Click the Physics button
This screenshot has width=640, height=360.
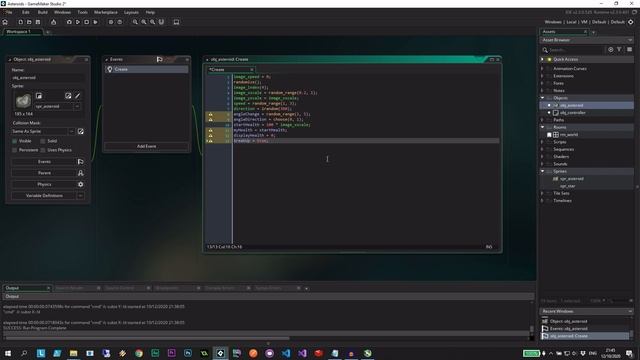click(44, 184)
